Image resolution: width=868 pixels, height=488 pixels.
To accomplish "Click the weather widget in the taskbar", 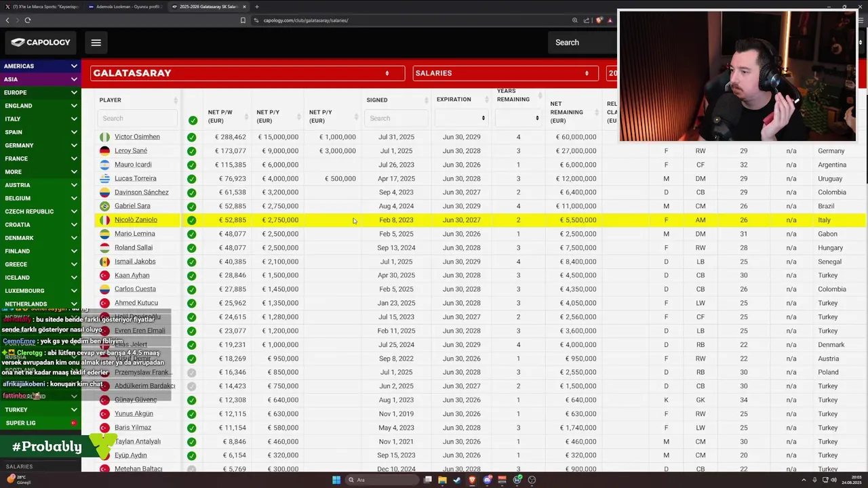I will tap(19, 480).
